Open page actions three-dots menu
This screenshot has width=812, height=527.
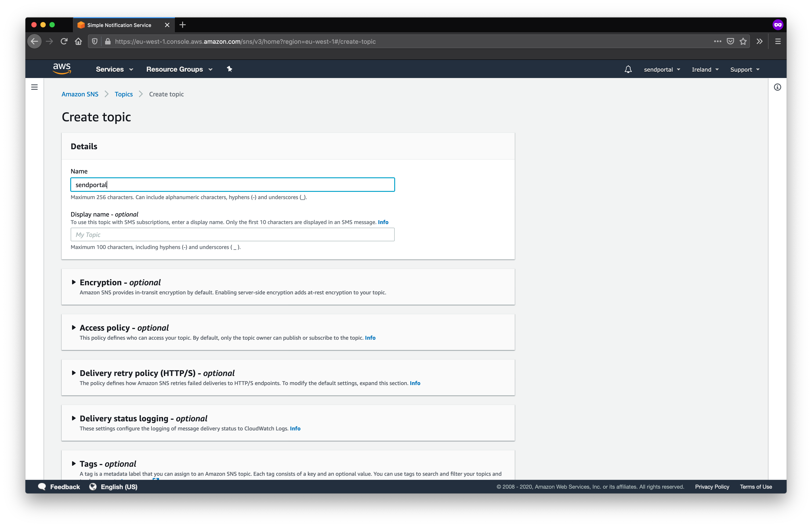click(x=718, y=41)
